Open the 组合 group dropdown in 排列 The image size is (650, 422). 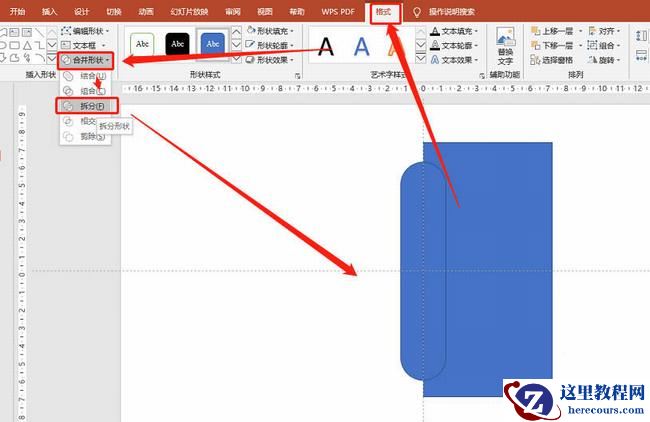click(604, 45)
